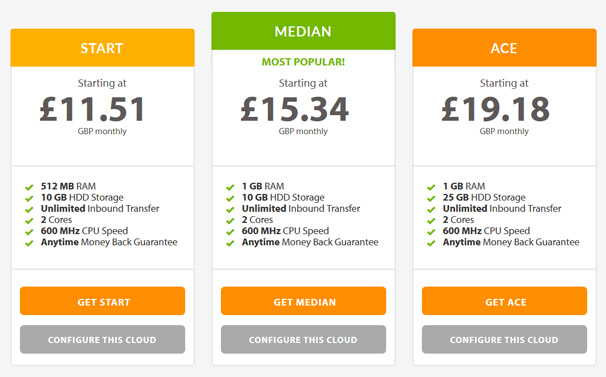Select the START plan header
606x377 pixels.
click(102, 48)
